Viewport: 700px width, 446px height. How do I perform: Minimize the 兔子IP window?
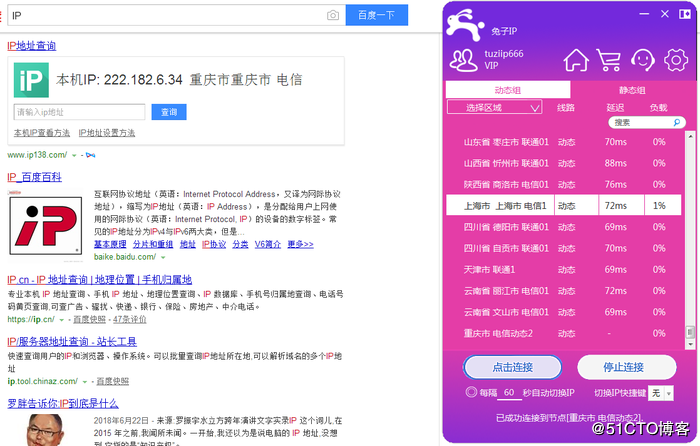(644, 14)
